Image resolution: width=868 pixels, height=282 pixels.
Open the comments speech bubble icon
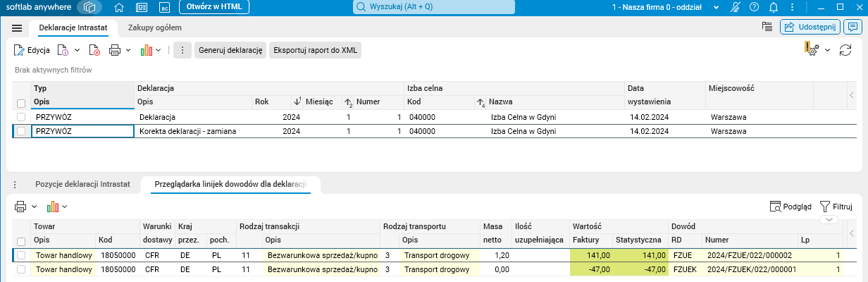click(853, 27)
